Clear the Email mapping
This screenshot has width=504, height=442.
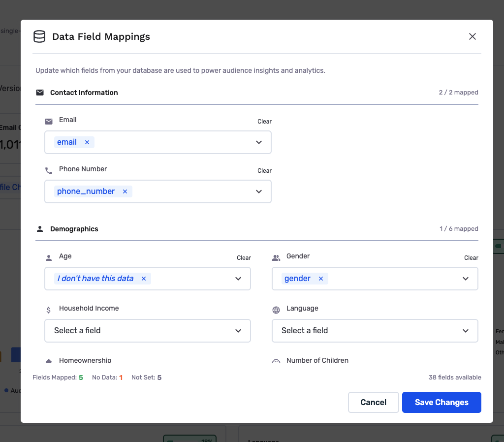[264, 122]
